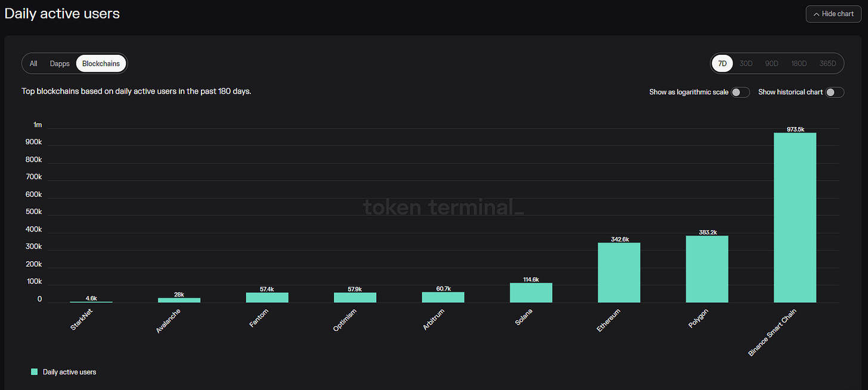
Task: Click the Avalanche bar
Action: click(x=179, y=300)
